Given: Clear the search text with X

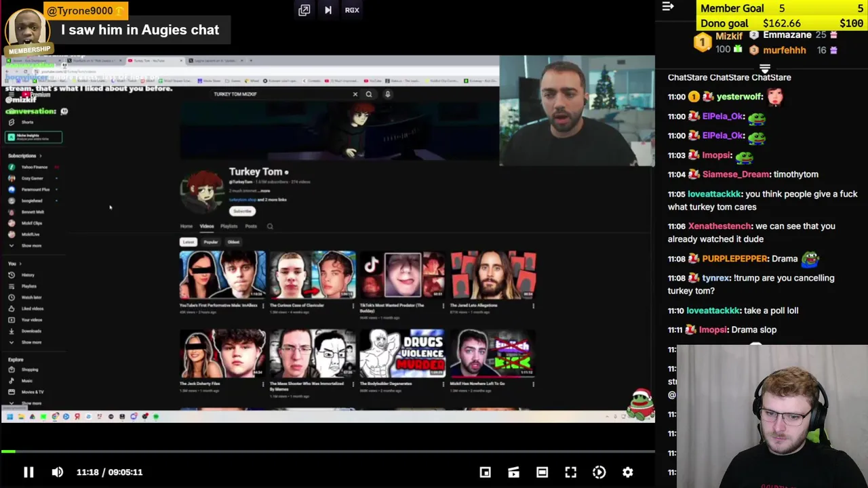Looking at the screenshot, I should [x=355, y=94].
